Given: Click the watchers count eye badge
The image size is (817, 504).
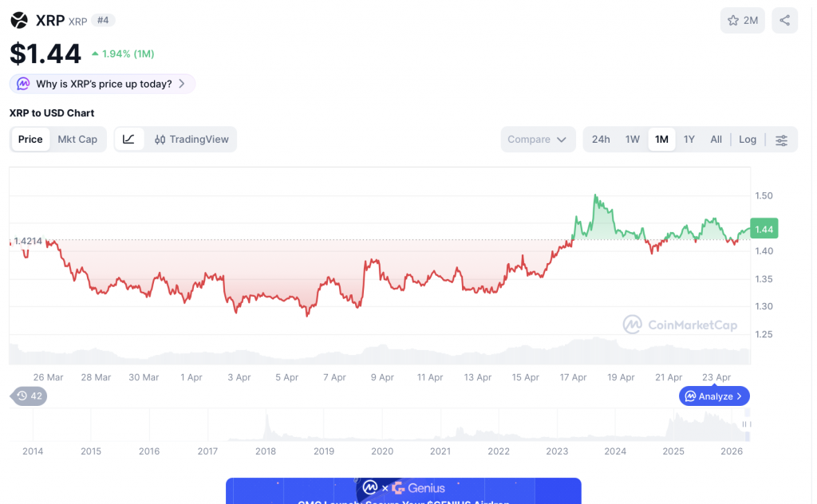Looking at the screenshot, I should click(28, 396).
